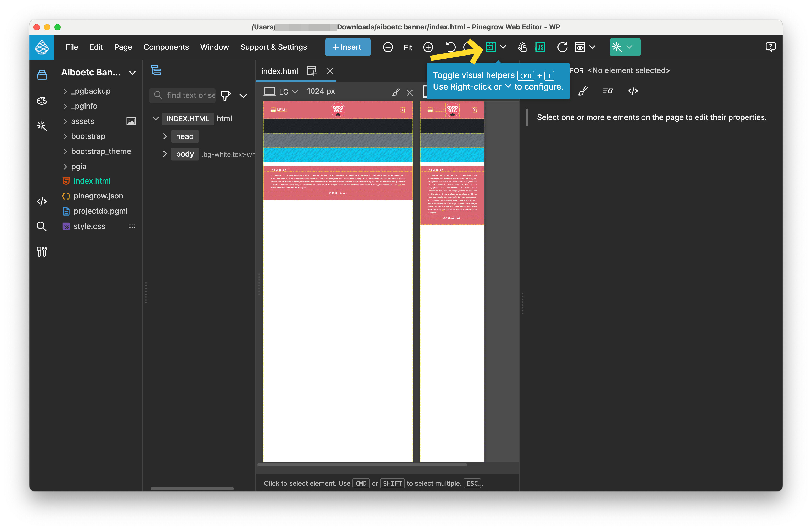812x530 pixels.
Task: Click the search magnifier icon in sidebar
Action: (42, 227)
